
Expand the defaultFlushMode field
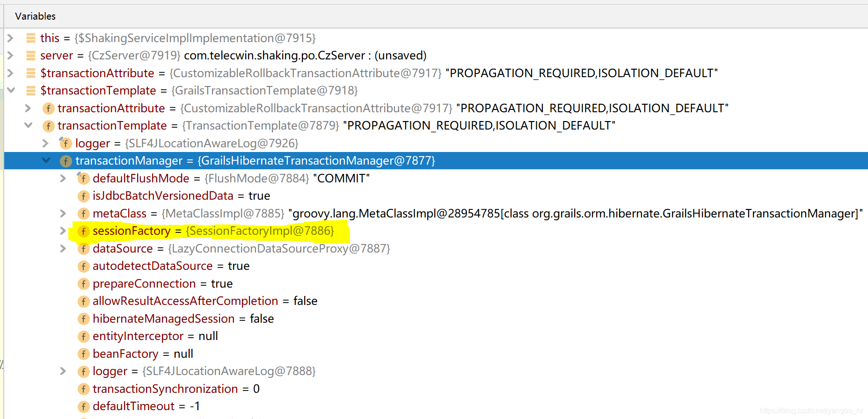pyautogui.click(x=63, y=178)
